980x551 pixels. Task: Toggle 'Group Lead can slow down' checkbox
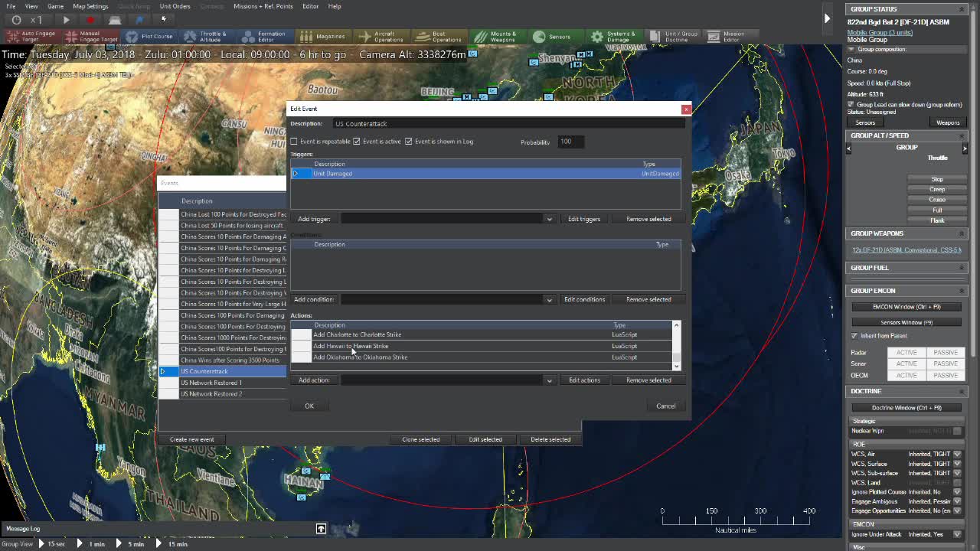pos(851,104)
